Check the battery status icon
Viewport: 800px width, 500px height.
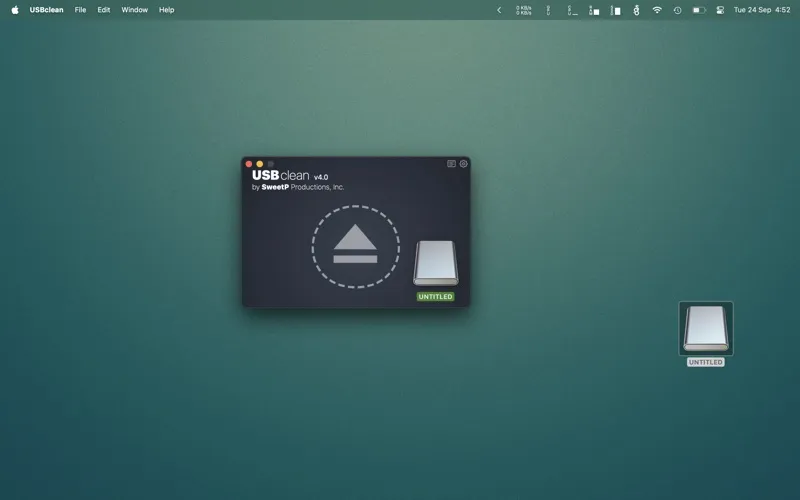[699, 10]
